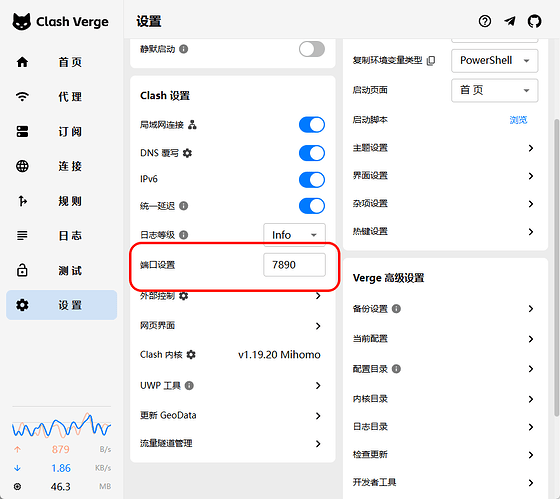Disable the DNS 覆写 switch
This screenshot has height=499, width=560.
pos(312,153)
